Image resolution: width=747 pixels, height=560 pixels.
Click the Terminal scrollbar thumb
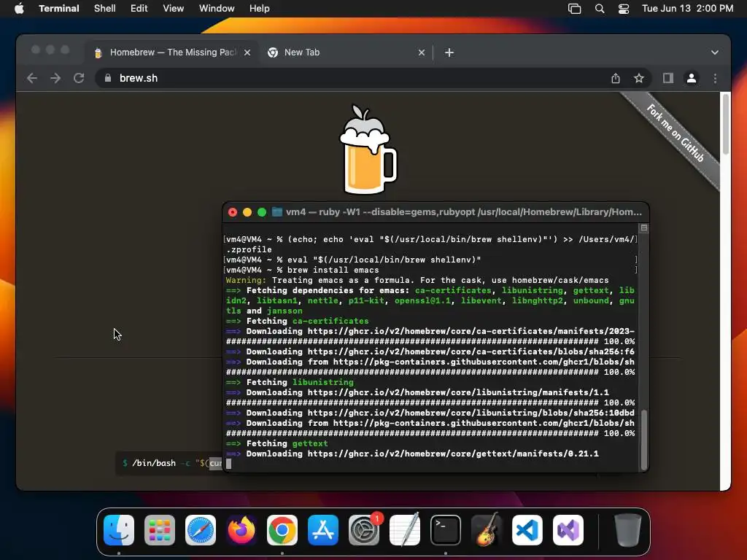[644, 440]
